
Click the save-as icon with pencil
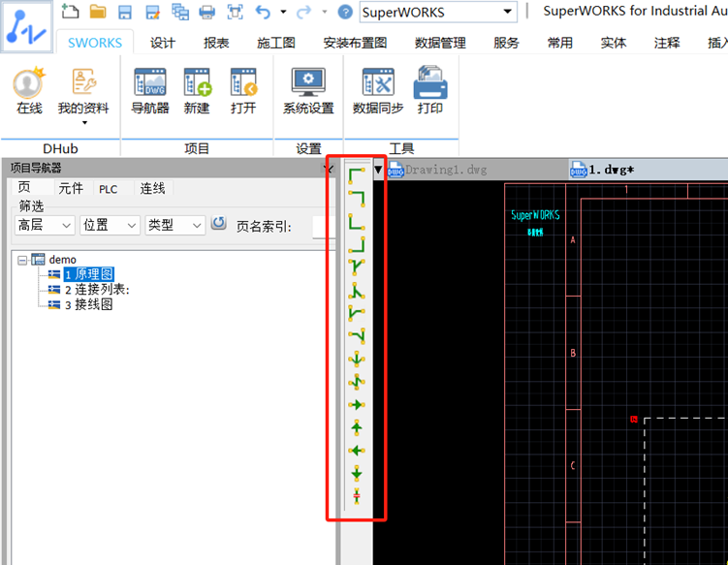pos(153,12)
